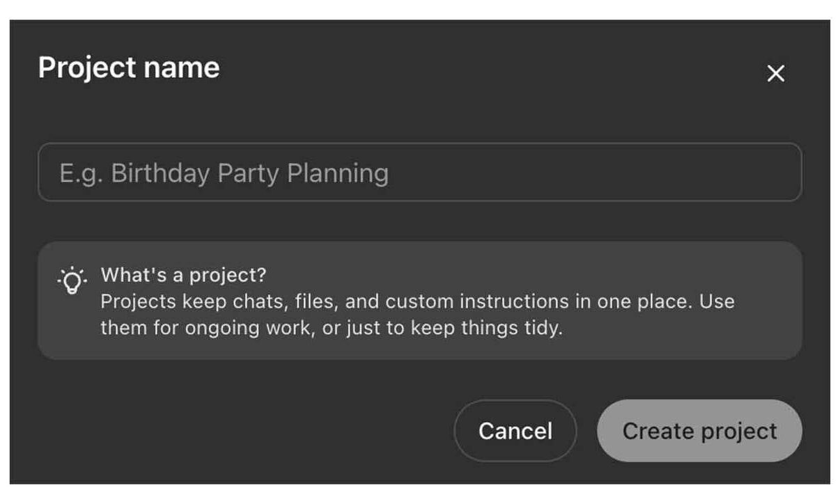Click the "What's a project?" heading text

coord(183,275)
